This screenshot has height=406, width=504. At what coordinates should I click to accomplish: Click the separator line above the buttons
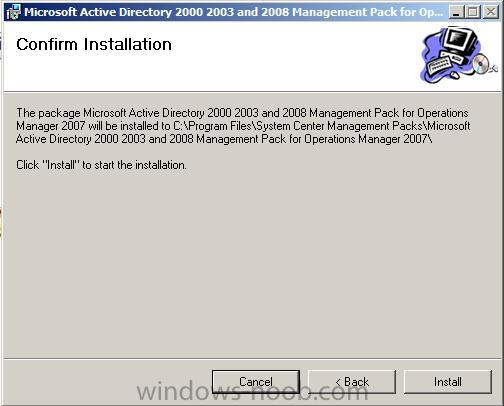pos(252,359)
